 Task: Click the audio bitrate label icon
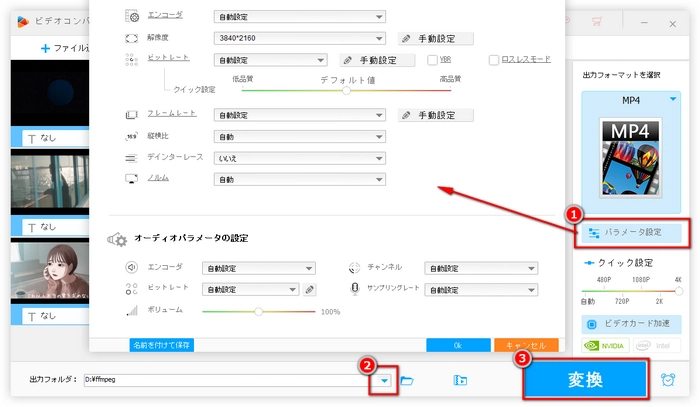pyautogui.click(x=131, y=289)
